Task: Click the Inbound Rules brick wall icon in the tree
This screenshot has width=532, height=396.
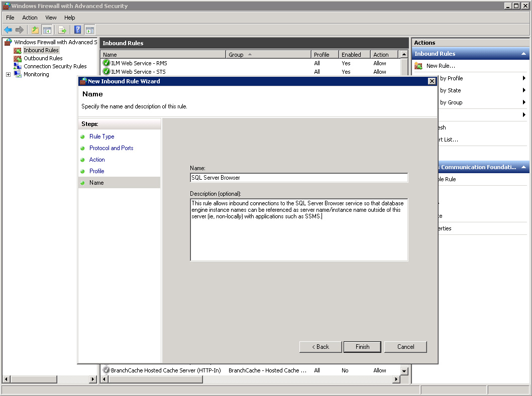Action: click(x=17, y=51)
